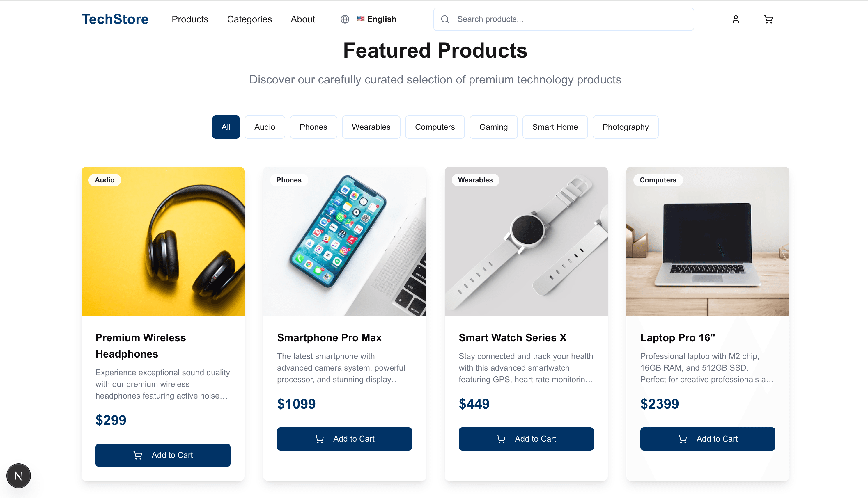Open the shopping cart icon in the header
The image size is (868, 498).
click(768, 19)
